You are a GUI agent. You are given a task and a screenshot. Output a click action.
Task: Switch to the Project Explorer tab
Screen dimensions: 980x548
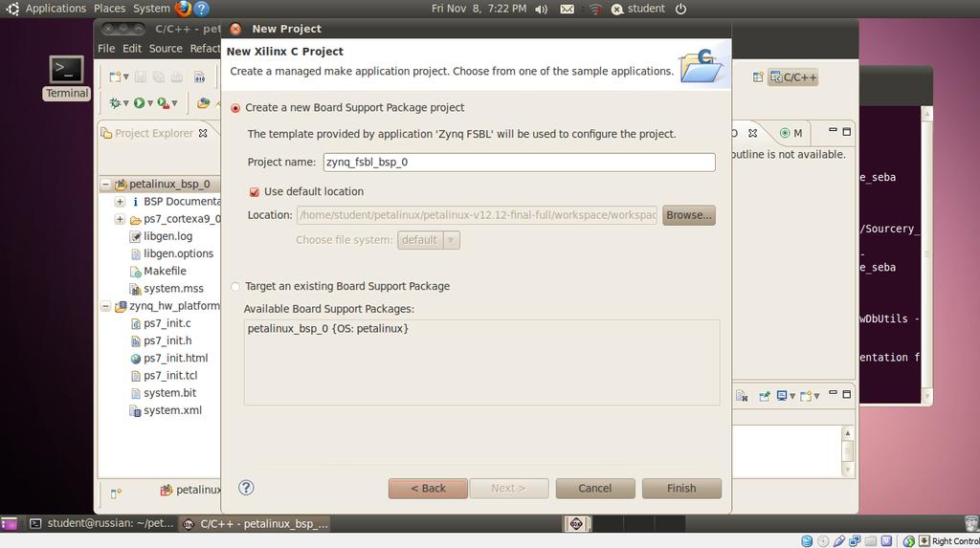click(154, 133)
